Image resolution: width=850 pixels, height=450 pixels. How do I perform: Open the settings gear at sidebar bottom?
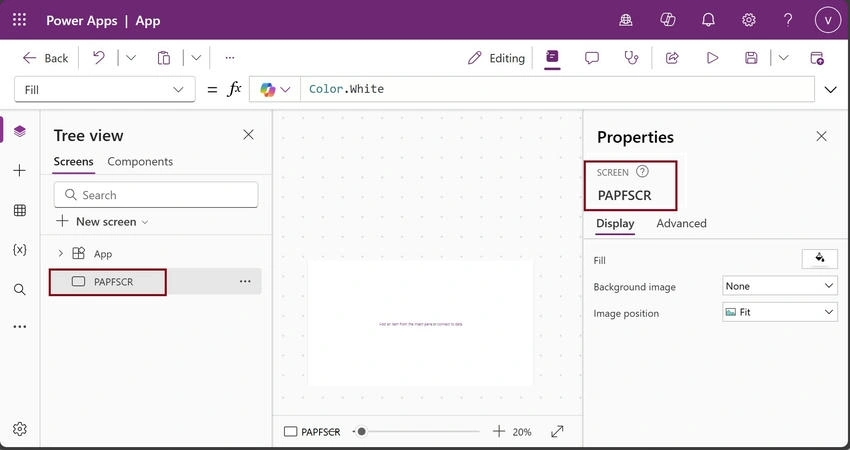click(20, 429)
